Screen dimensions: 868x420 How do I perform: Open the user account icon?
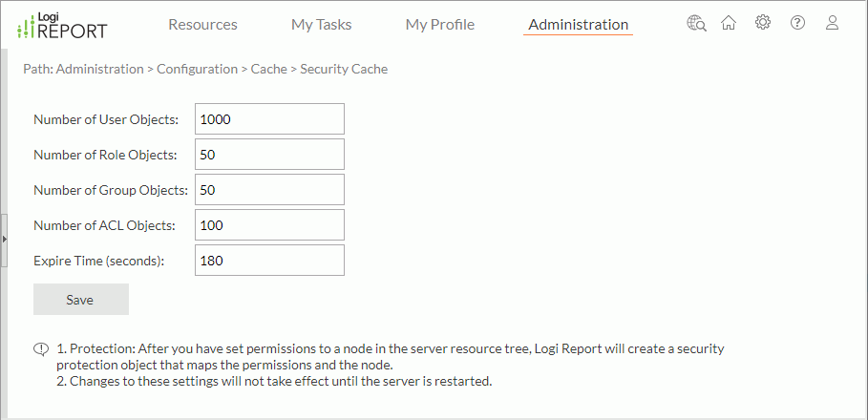(832, 24)
